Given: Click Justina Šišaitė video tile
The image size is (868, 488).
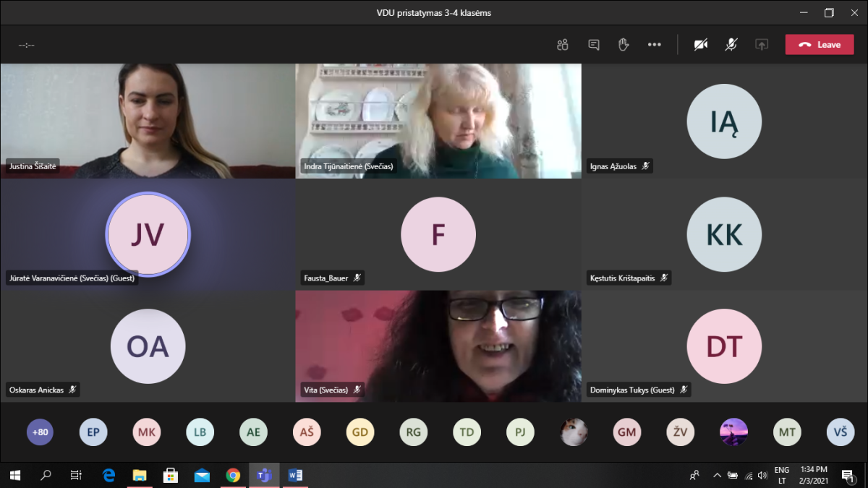Looking at the screenshot, I should coord(148,121).
